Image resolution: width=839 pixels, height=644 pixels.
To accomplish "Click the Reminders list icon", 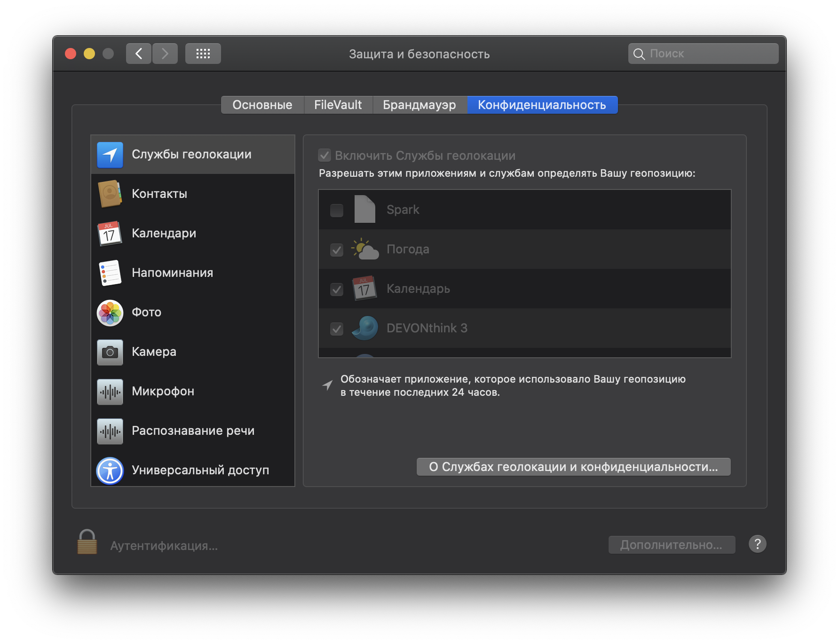I will click(110, 273).
